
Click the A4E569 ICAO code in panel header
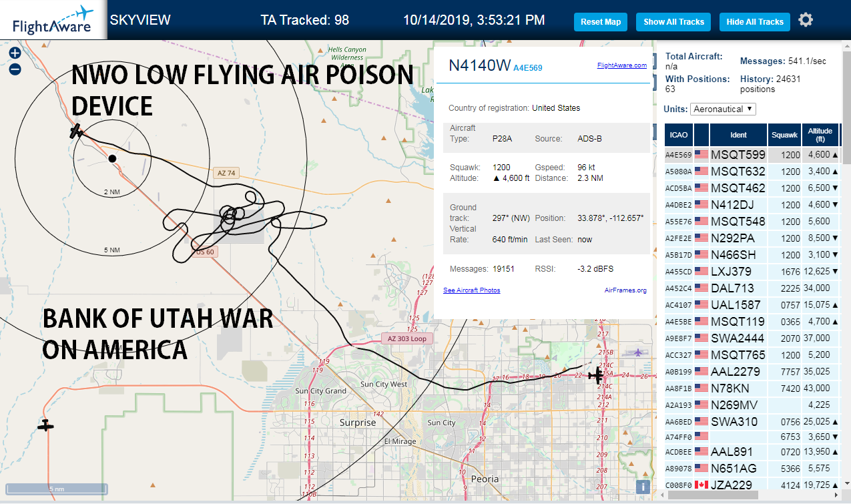point(527,67)
